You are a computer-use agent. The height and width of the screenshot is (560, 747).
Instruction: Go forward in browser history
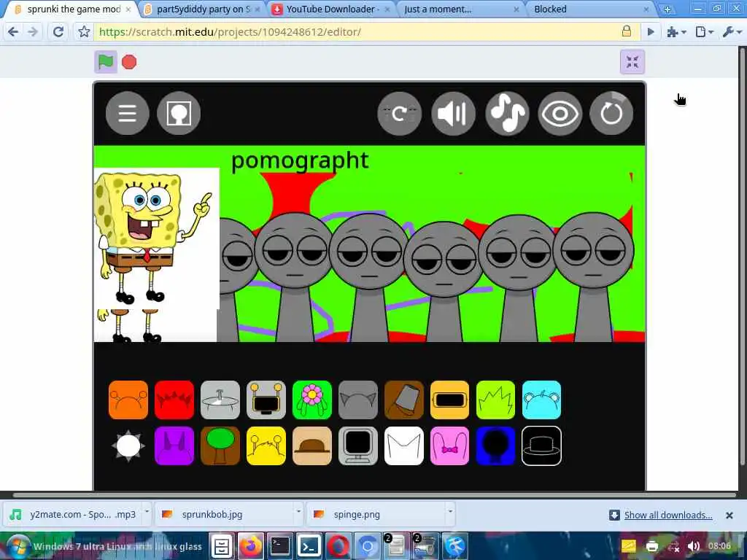tap(34, 32)
